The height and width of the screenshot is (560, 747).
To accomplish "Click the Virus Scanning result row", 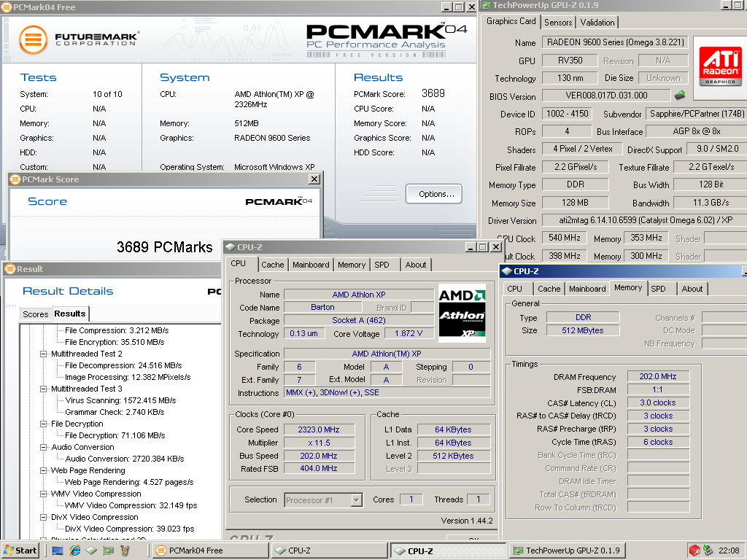I will point(120,400).
